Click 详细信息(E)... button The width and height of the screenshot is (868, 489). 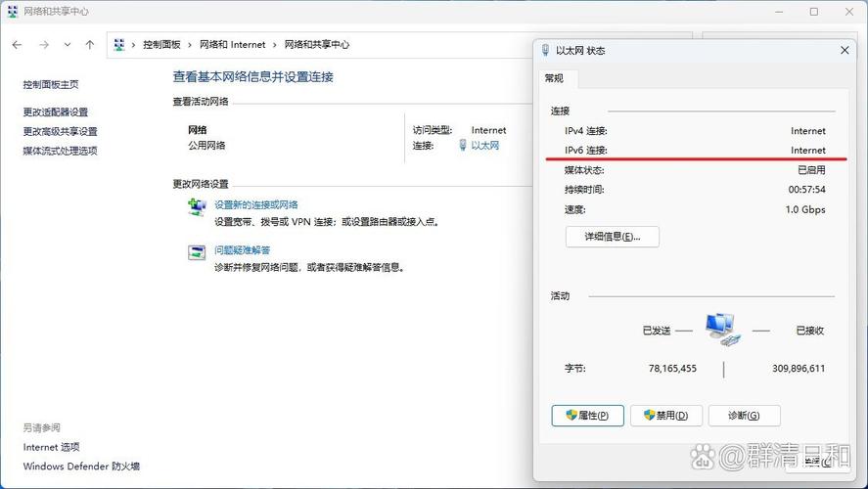coord(613,237)
